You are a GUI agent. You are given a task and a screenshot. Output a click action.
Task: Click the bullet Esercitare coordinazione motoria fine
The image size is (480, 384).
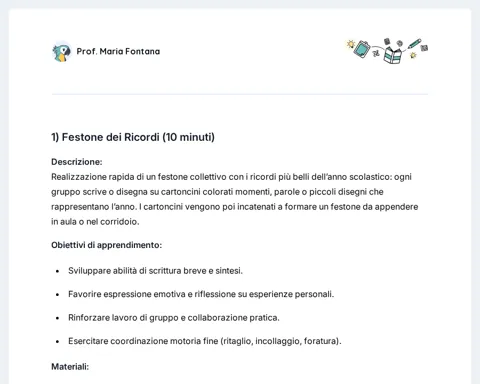point(205,341)
